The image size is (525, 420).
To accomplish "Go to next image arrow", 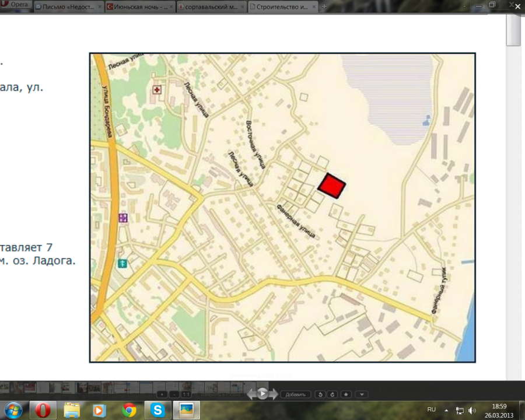I will coord(274,394).
